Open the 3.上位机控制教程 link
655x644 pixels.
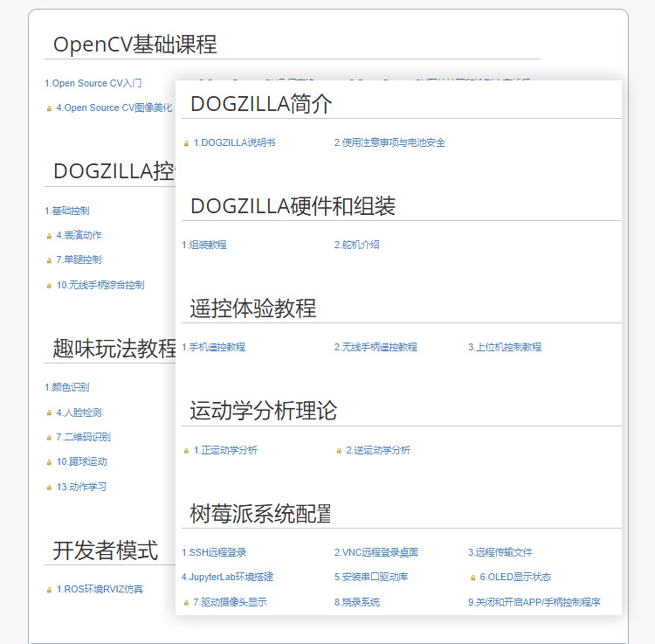tap(505, 347)
